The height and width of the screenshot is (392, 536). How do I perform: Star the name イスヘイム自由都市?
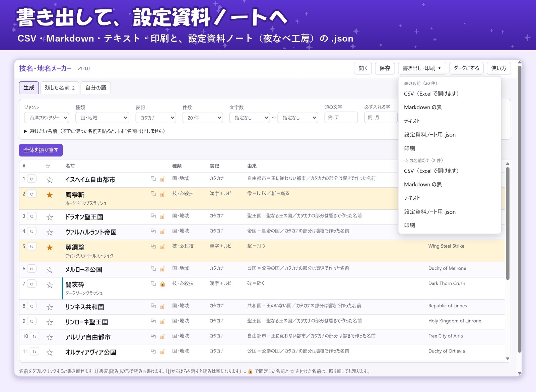click(x=50, y=180)
